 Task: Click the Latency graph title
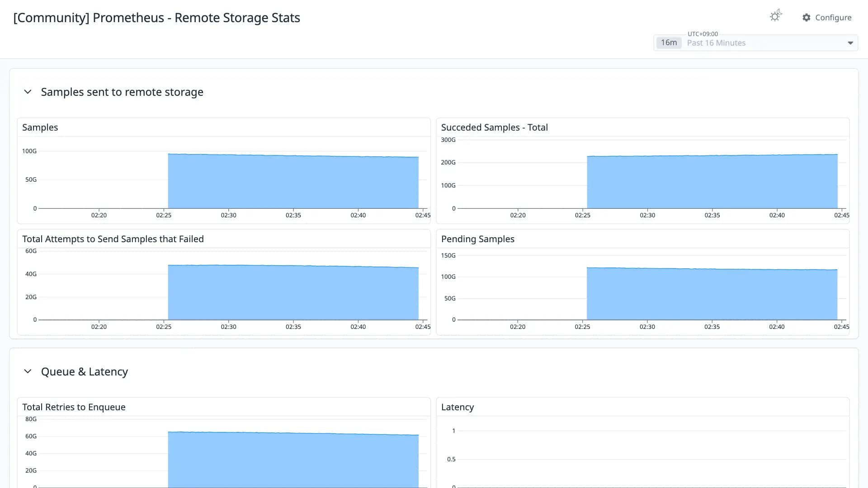pyautogui.click(x=458, y=407)
